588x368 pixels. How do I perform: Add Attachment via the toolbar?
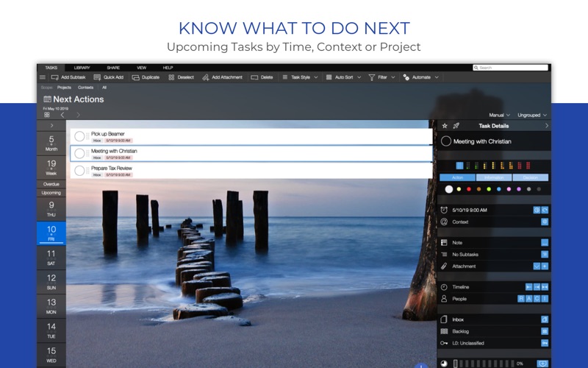pyautogui.click(x=222, y=77)
